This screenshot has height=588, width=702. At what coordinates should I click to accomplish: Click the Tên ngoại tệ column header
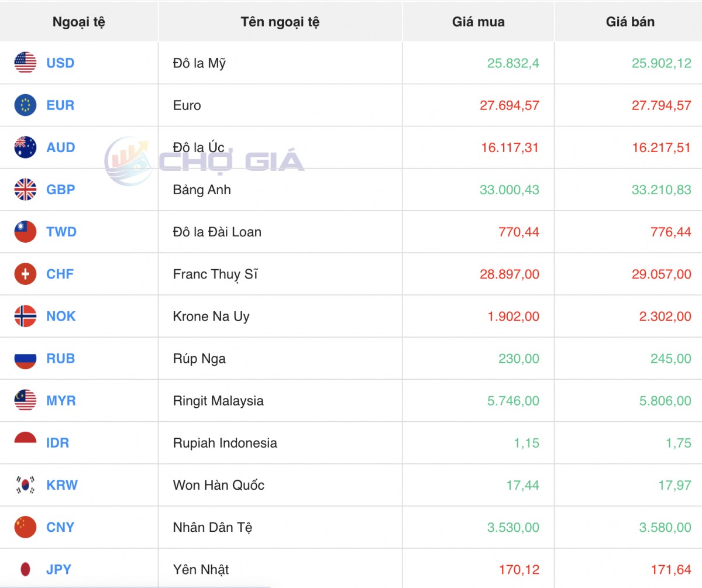[x=280, y=22]
